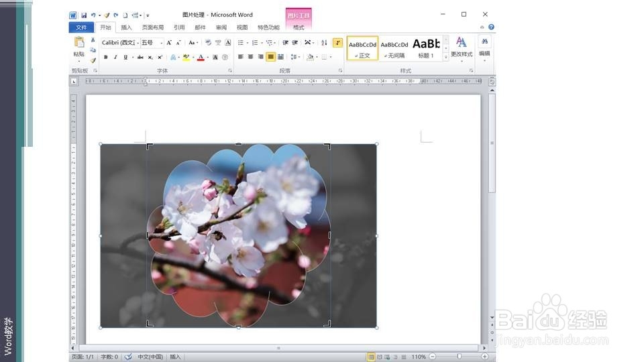644x362 pixels.
Task: Clear all formatting from selection
Action: [x=208, y=43]
